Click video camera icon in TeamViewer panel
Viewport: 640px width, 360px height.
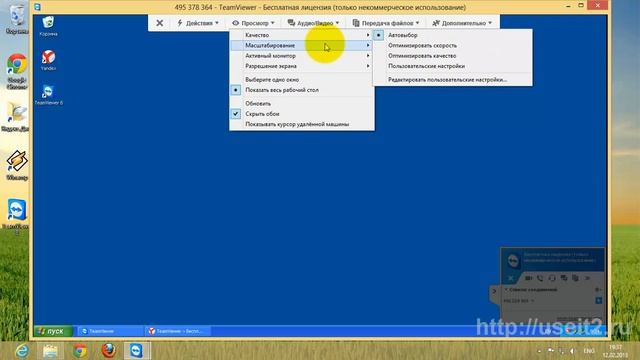pos(528,278)
